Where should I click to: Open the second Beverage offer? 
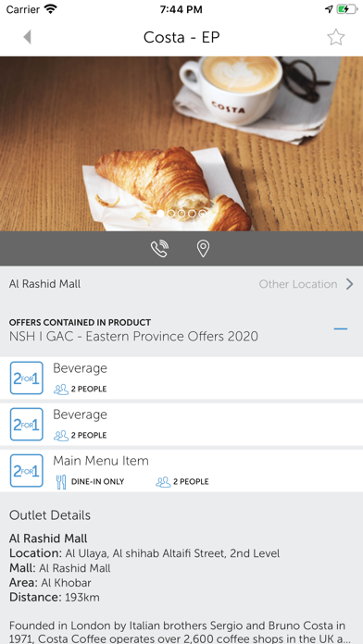click(181, 425)
